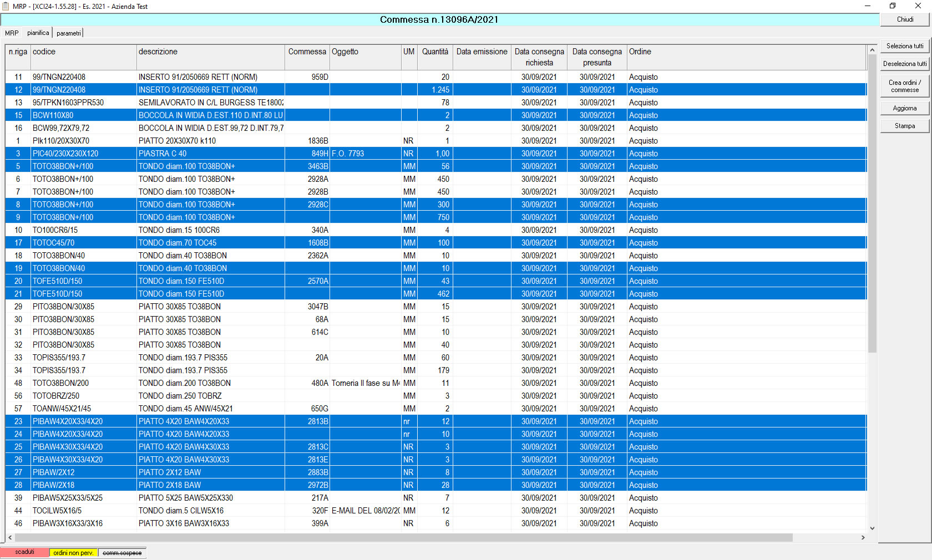
Task: Click description PIASTRA C 40
Action: click(211, 154)
